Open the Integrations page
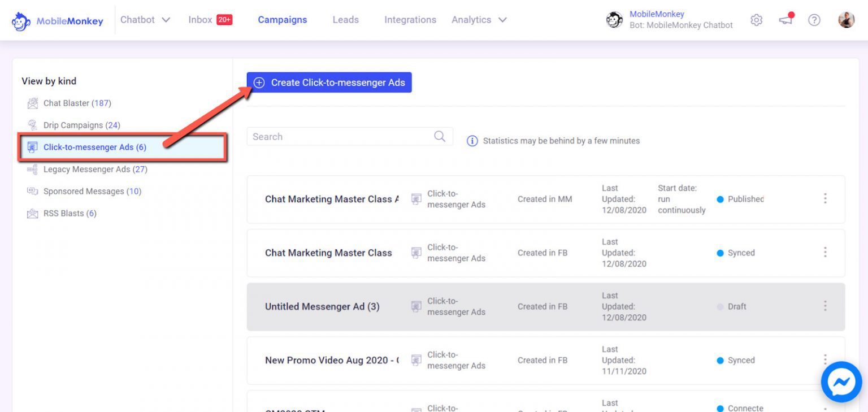This screenshot has height=412, width=868. pyautogui.click(x=410, y=19)
